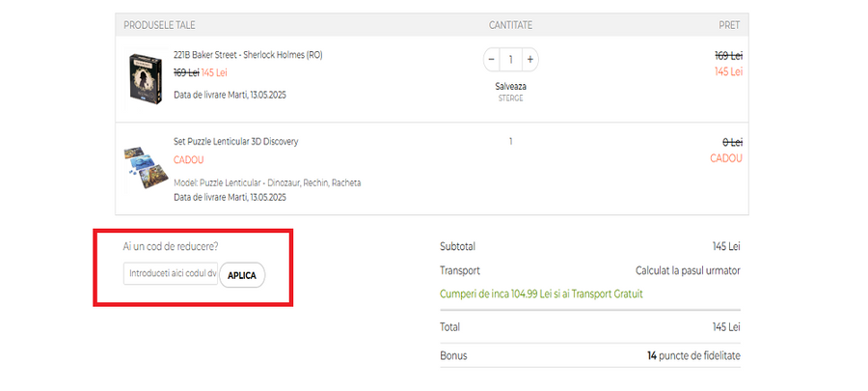This screenshot has height=391, width=868.
Task: Click Calculat la pasul urmator text
Action: coord(688,270)
